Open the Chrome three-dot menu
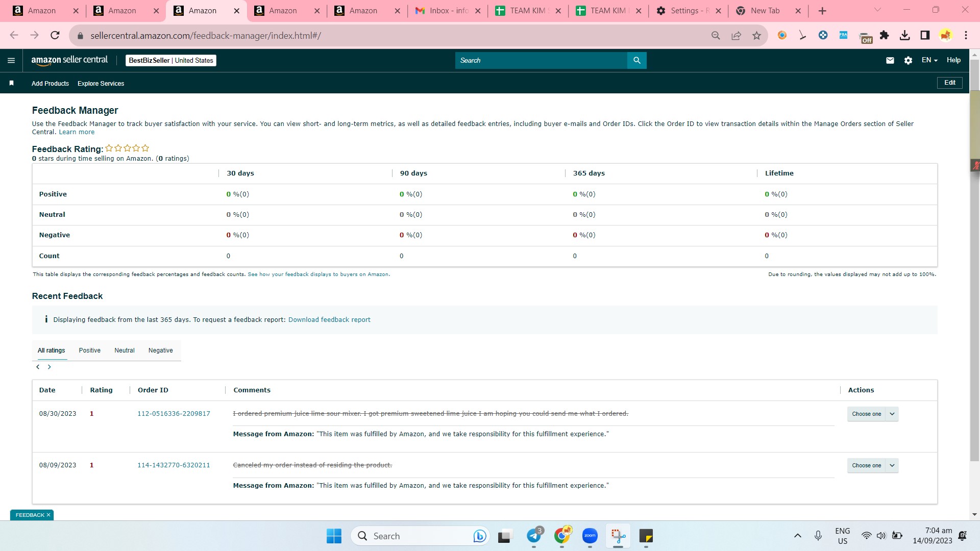 pyautogui.click(x=966, y=35)
